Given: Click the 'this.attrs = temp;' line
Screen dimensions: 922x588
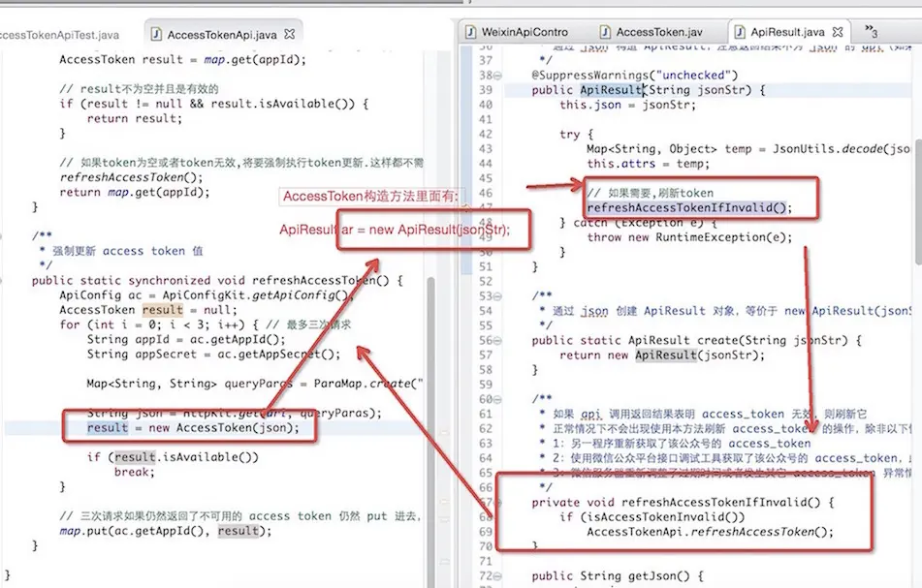Looking at the screenshot, I should 648,164.
